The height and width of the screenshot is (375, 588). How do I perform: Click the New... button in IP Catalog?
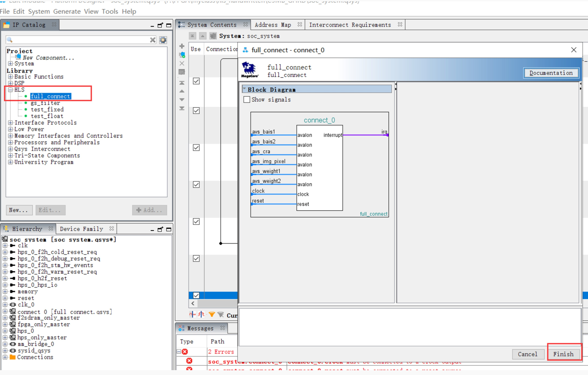[19, 210]
